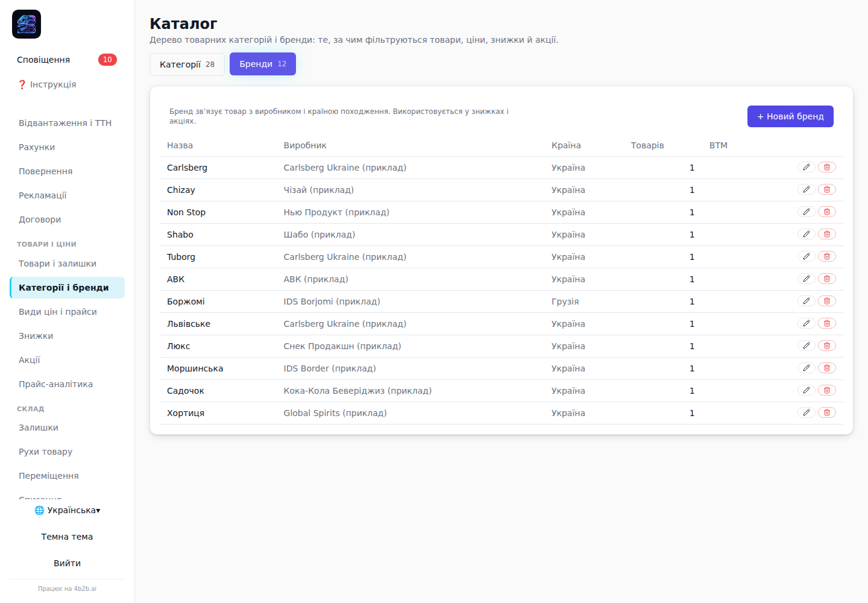Click the Товарів column header
The image size is (868, 603).
pos(647,145)
